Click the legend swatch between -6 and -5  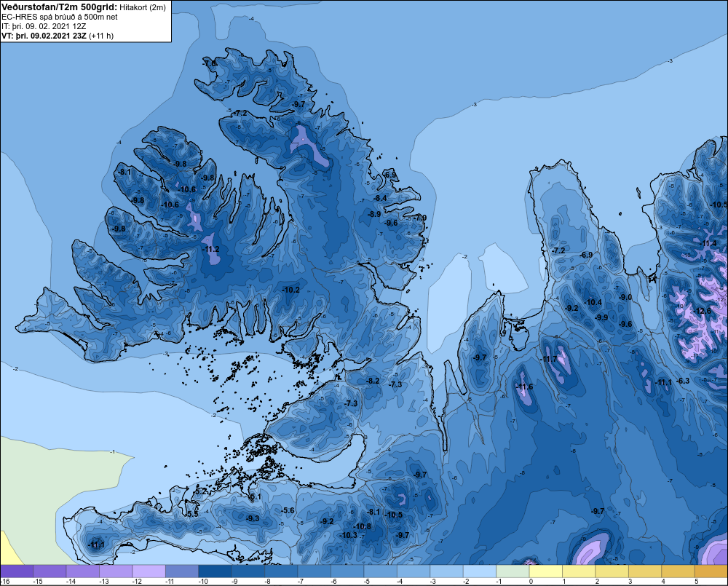tap(347, 571)
